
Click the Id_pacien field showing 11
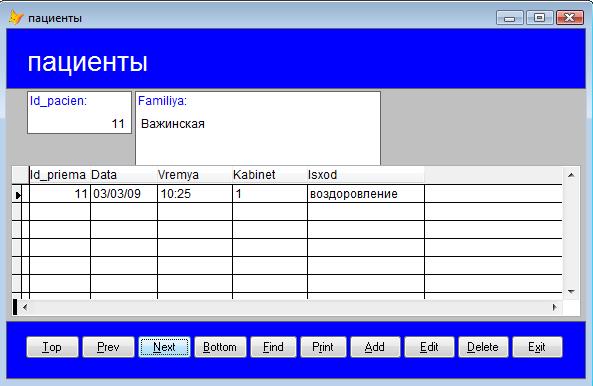click(x=79, y=113)
